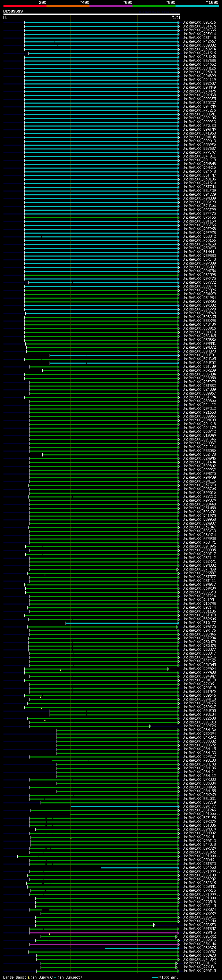Screen dimensions: 222x980
Task: Open hit UniRef100_Q30GP4
Action: pyautogui.click(x=199, y=734)
